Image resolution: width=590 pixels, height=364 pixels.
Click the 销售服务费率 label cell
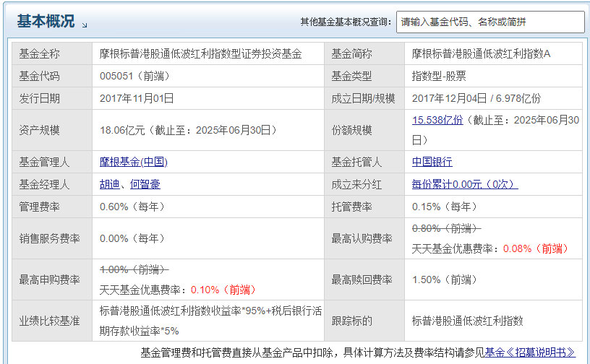point(52,238)
